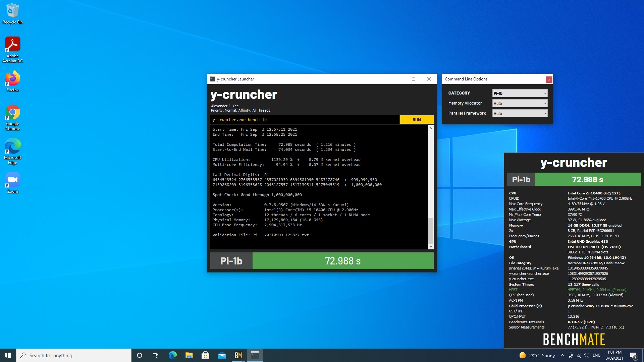
Task: Open Microsoft Edge desktop shortcut
Action: point(12,152)
